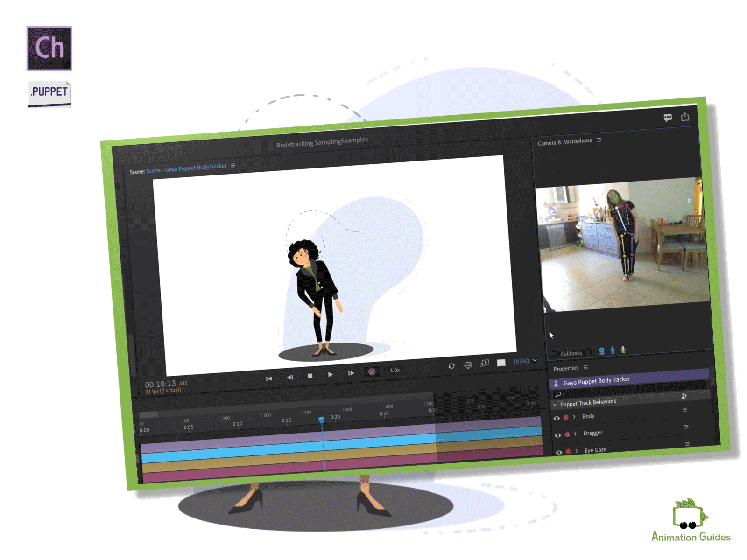The height and width of the screenshot is (560, 747).
Task: Go to the scene start
Action: tap(269, 378)
